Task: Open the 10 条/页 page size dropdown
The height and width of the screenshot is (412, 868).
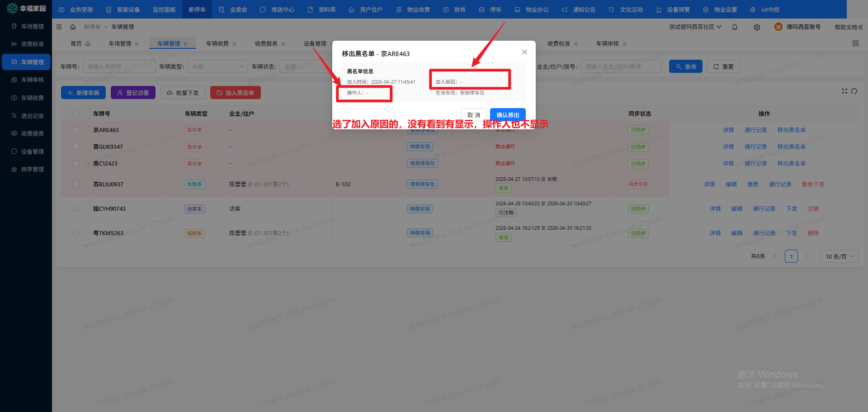Action: click(x=840, y=256)
